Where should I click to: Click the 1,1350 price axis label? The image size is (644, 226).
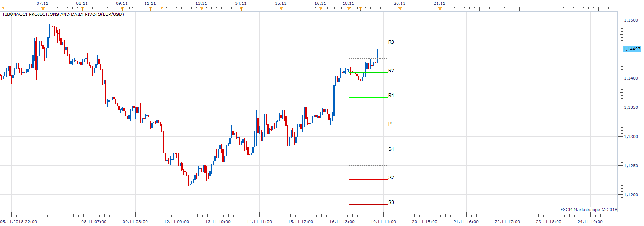631,108
